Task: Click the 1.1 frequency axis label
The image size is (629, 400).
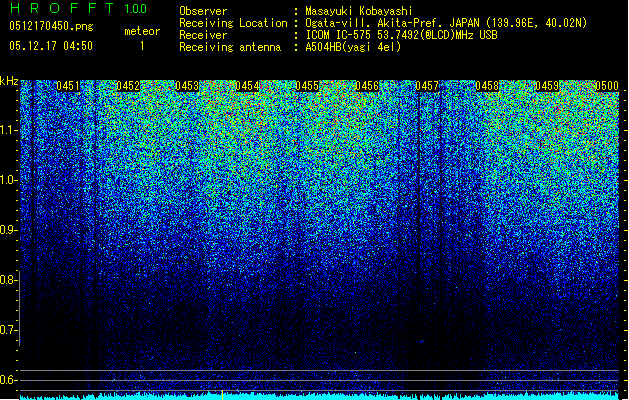Action: tap(9, 130)
